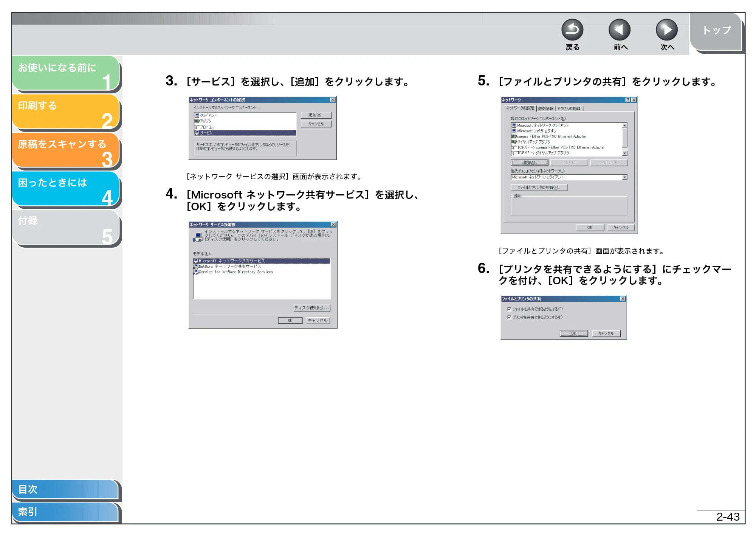Click ファイルとプリンタの共有(F)... button
This screenshot has height=535, width=756.
[539, 188]
